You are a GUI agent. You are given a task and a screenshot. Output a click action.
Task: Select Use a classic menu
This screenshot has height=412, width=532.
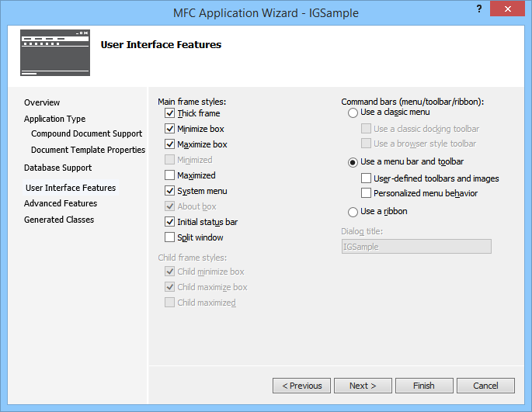click(353, 113)
